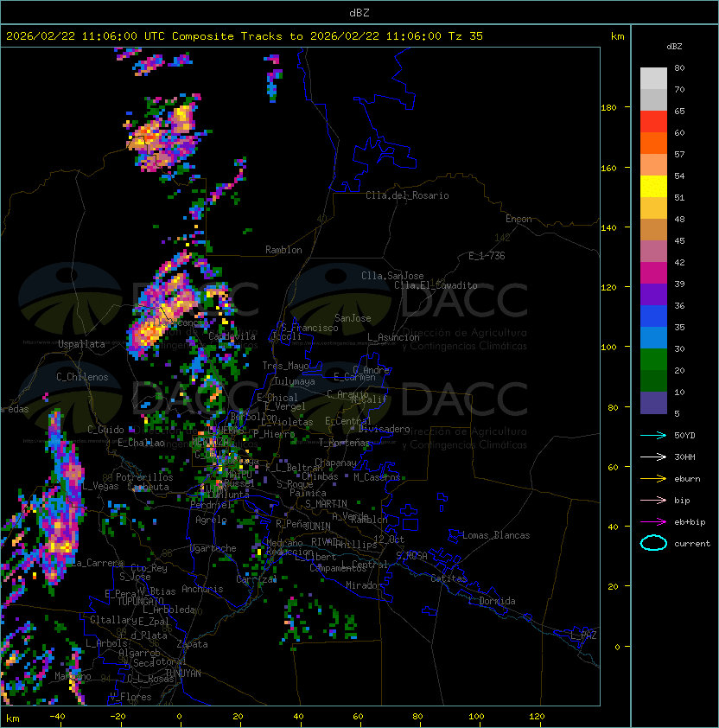Click the cyan 50YD track arrow
Screen dimensions: 719x728
click(x=653, y=436)
